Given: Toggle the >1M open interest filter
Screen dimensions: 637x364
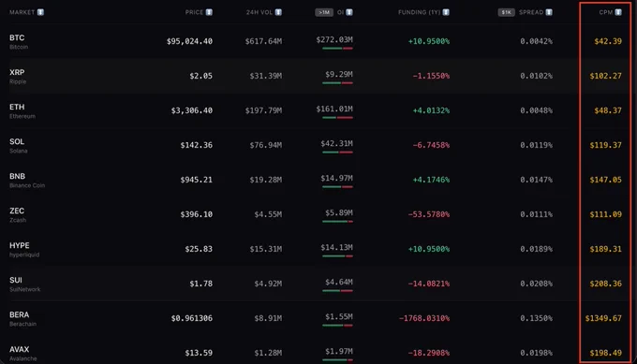Looking at the screenshot, I should point(324,12).
